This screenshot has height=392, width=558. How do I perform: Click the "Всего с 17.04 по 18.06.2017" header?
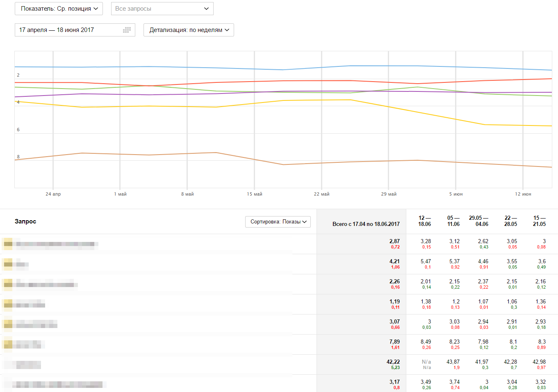(366, 224)
